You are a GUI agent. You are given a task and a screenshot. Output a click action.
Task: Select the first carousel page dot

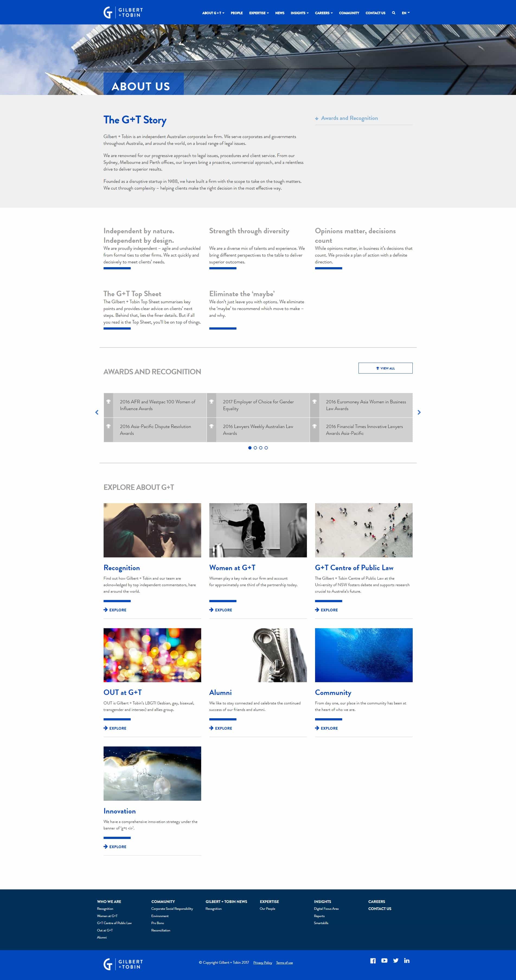(250, 448)
